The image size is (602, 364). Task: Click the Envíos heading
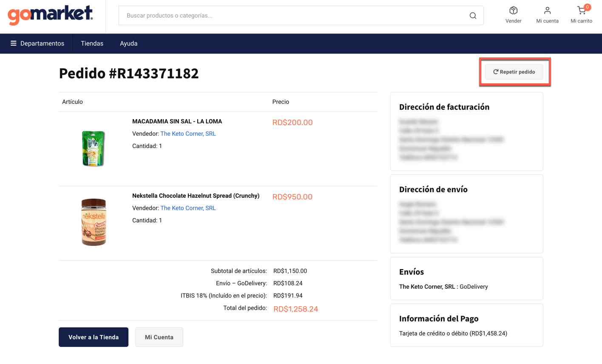tap(412, 272)
